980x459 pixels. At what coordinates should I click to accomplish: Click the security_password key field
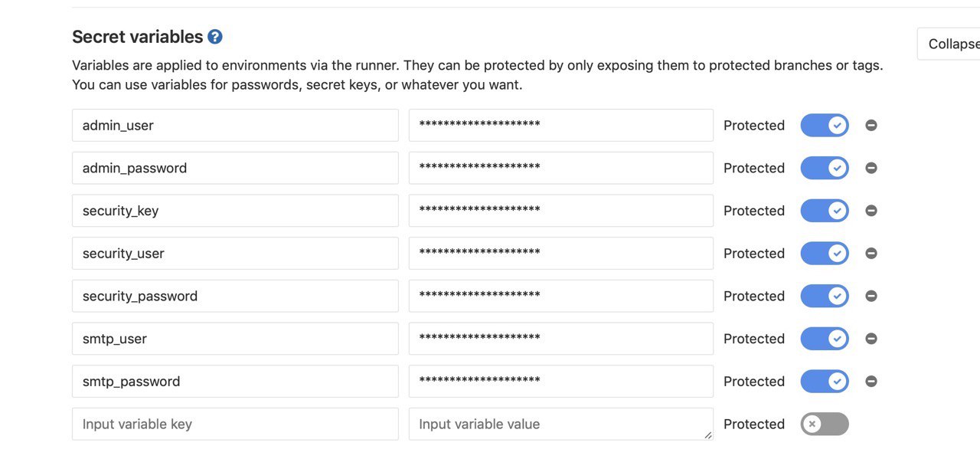click(x=235, y=296)
